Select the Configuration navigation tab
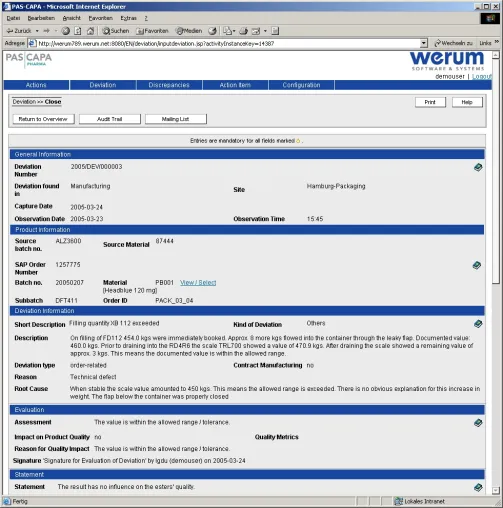Image resolution: width=503 pixels, height=508 pixels. tap(301, 85)
